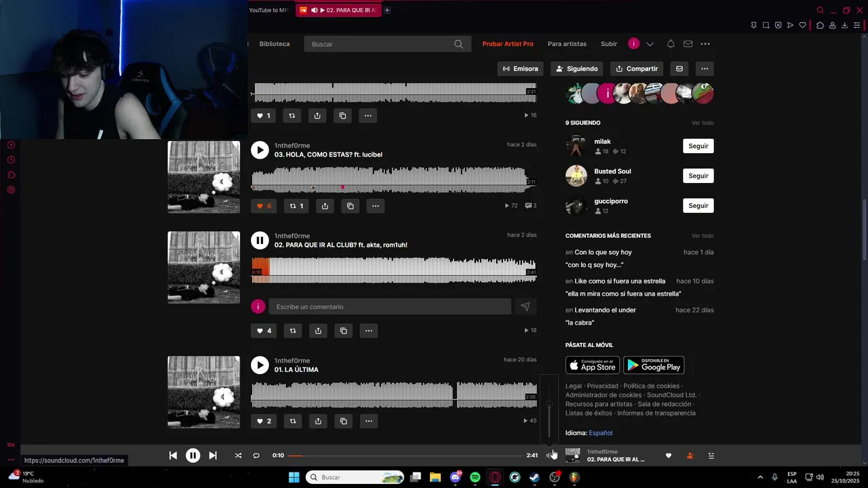The height and width of the screenshot is (488, 868).
Task: Open GX Corner icon in Opera sidebar
Action: coord(11,445)
